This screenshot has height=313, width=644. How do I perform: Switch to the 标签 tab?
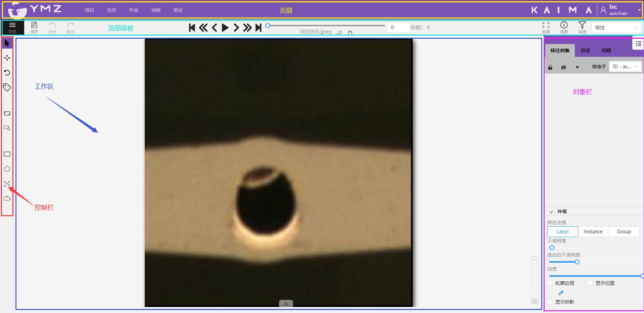pyautogui.click(x=585, y=50)
